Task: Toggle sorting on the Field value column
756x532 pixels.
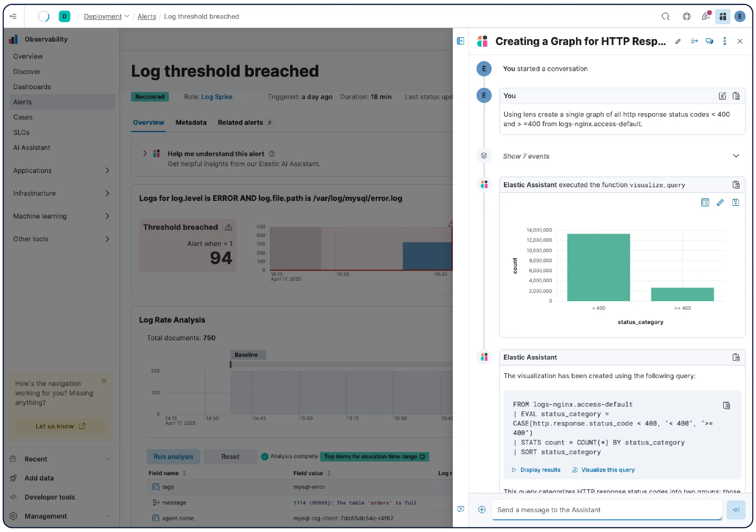Action: [328, 473]
